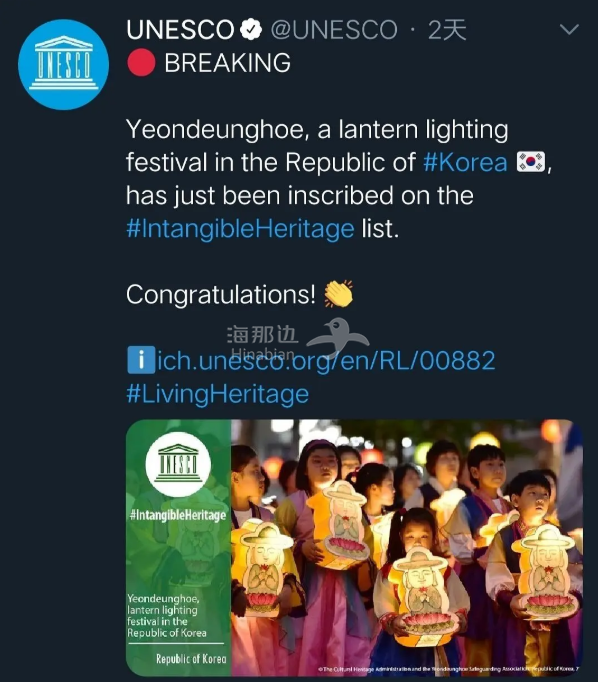This screenshot has width=598, height=682.
Task: Open the UNESCO profile avatar
Action: tap(63, 64)
